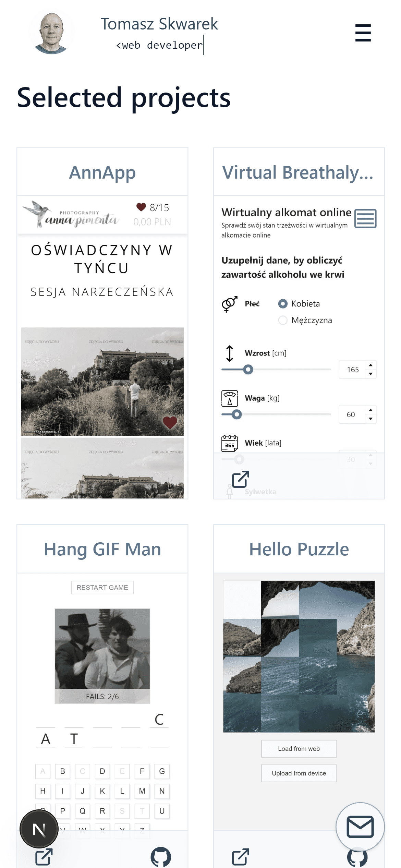This screenshot has height=868, width=401.
Task: Pick letter L on hangman keyboard
Action: click(122, 791)
